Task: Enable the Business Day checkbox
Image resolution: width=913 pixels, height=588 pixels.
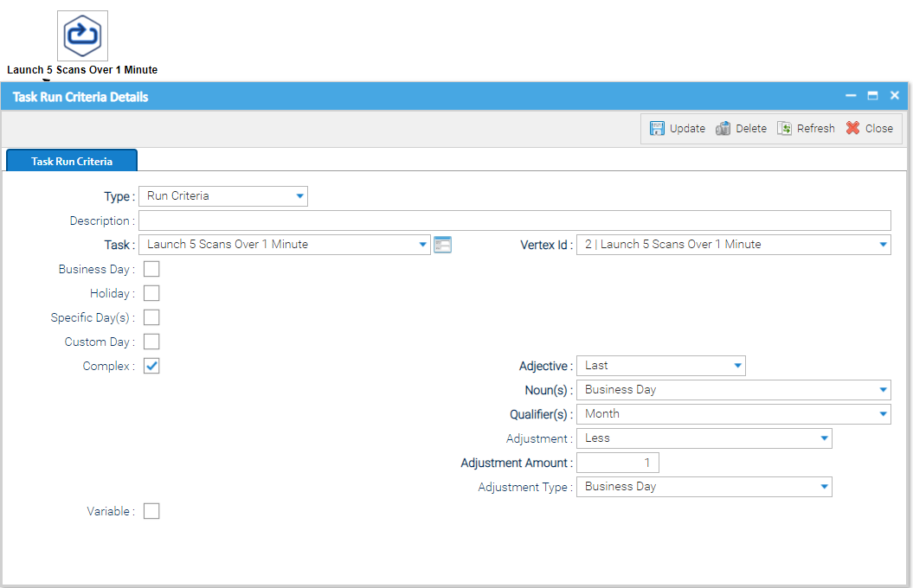Action: (x=151, y=269)
